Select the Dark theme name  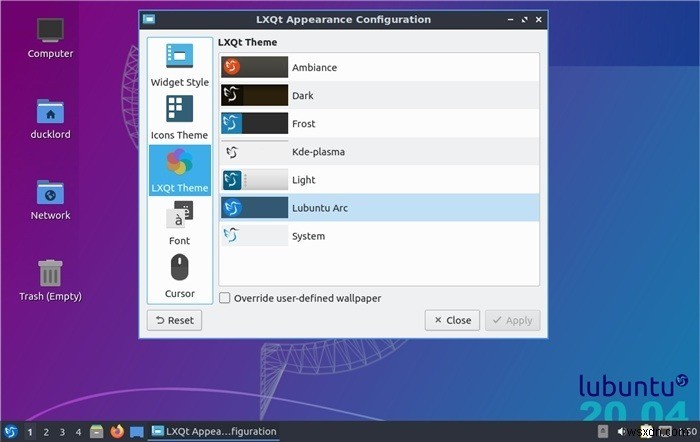point(303,96)
